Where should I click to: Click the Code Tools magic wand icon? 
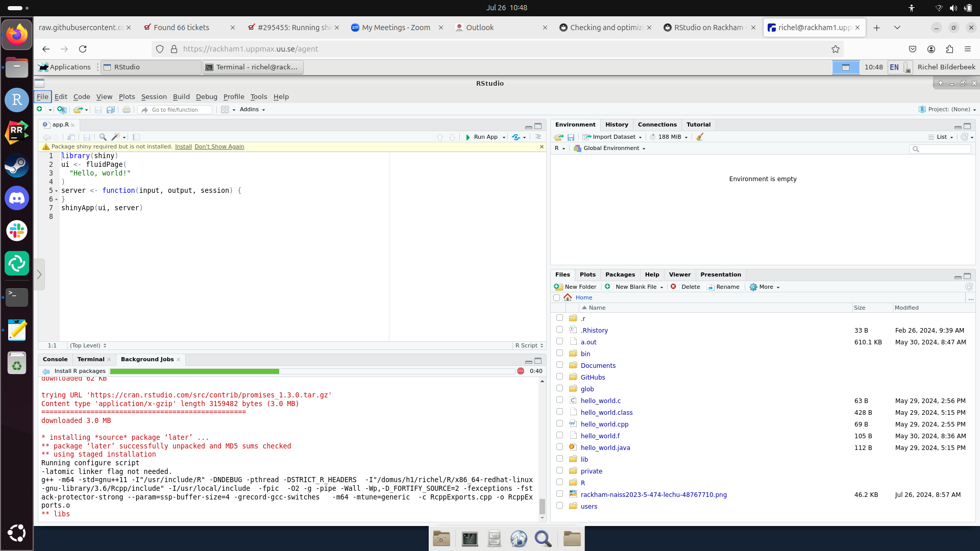116,137
